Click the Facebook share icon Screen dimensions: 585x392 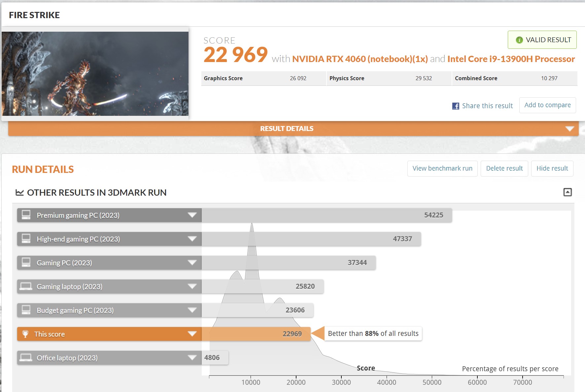click(x=456, y=106)
